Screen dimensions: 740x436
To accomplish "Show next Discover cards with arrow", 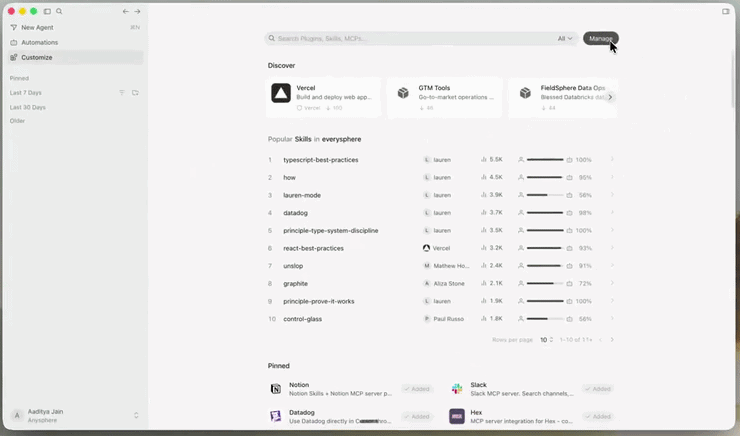I will pyautogui.click(x=610, y=97).
